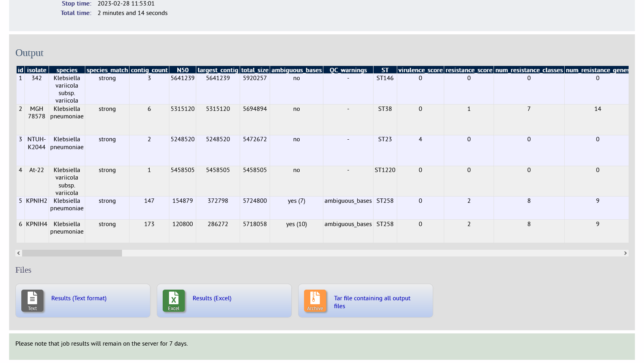This screenshot has height=363, width=644.
Task: Click the ST1220 cell in row 4
Action: point(385,170)
